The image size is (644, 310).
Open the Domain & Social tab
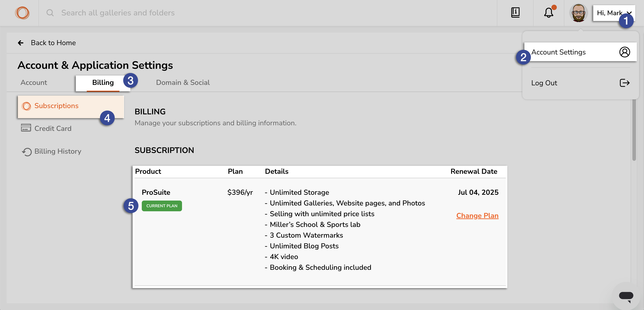coord(183,83)
